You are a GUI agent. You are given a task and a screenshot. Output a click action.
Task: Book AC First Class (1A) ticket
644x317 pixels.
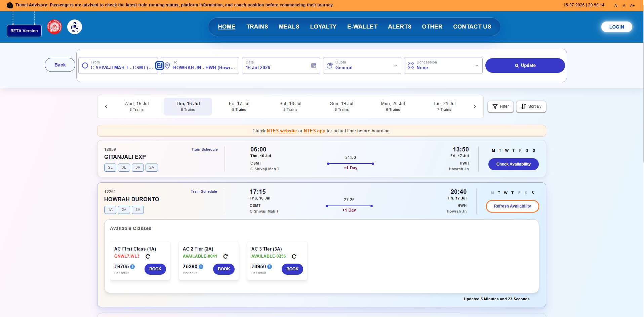(x=155, y=269)
